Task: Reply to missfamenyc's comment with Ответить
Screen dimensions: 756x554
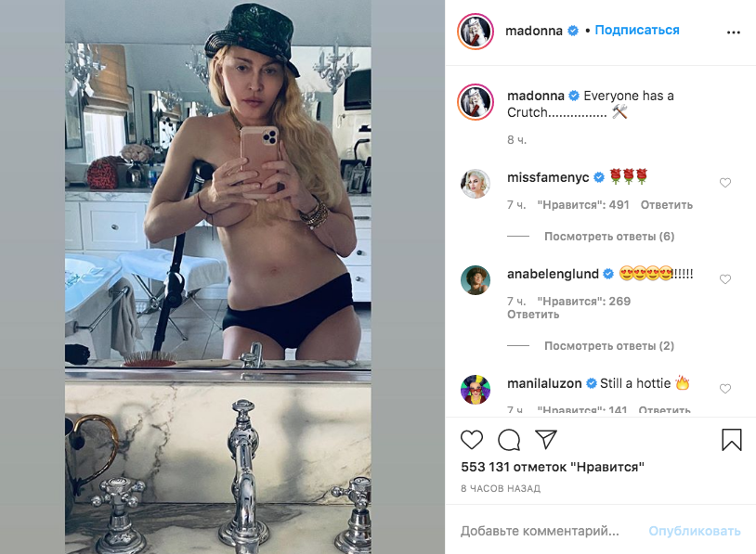Action: point(666,205)
